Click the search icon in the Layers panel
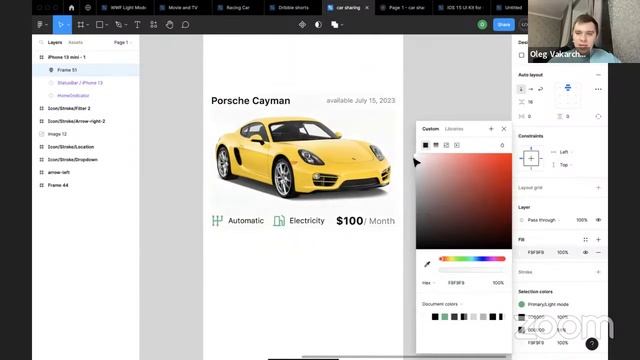The height and width of the screenshot is (360, 640). coord(41,42)
